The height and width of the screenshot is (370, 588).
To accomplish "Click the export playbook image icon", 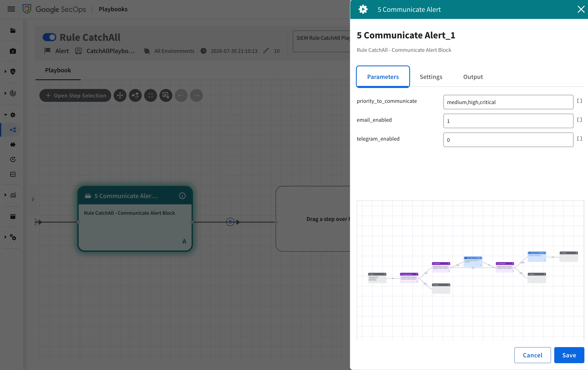I will tap(166, 95).
